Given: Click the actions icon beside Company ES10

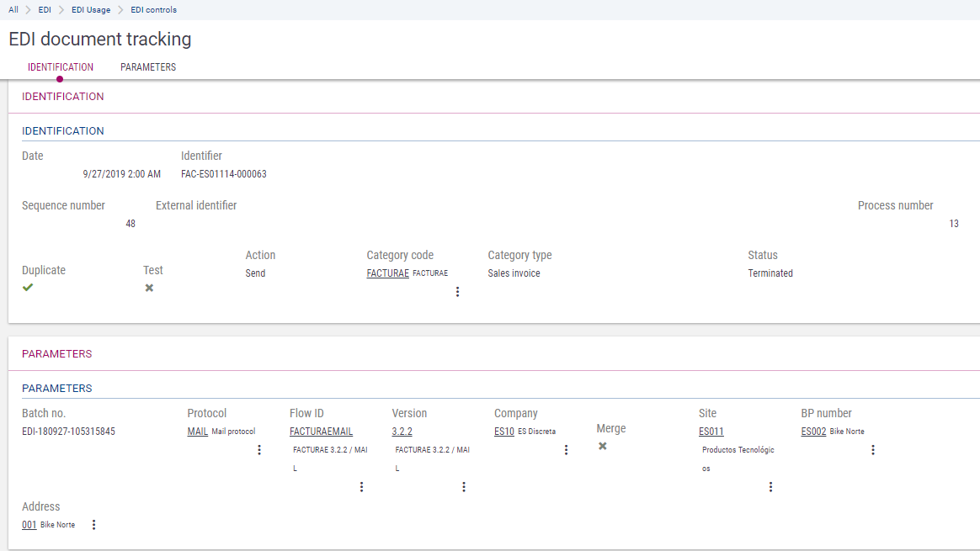Looking at the screenshot, I should 566,450.
